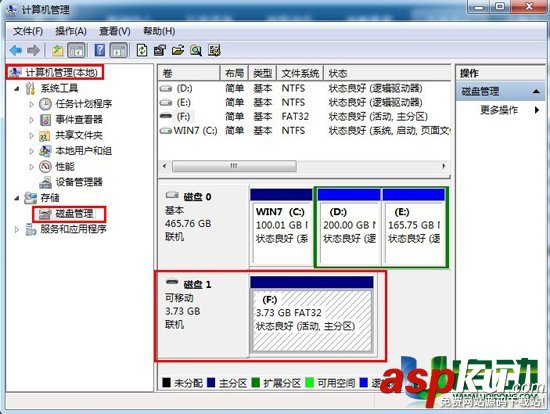Click the 扩展分区 green legend swatch
Viewport: 550px width, 414px height.
pos(256,382)
